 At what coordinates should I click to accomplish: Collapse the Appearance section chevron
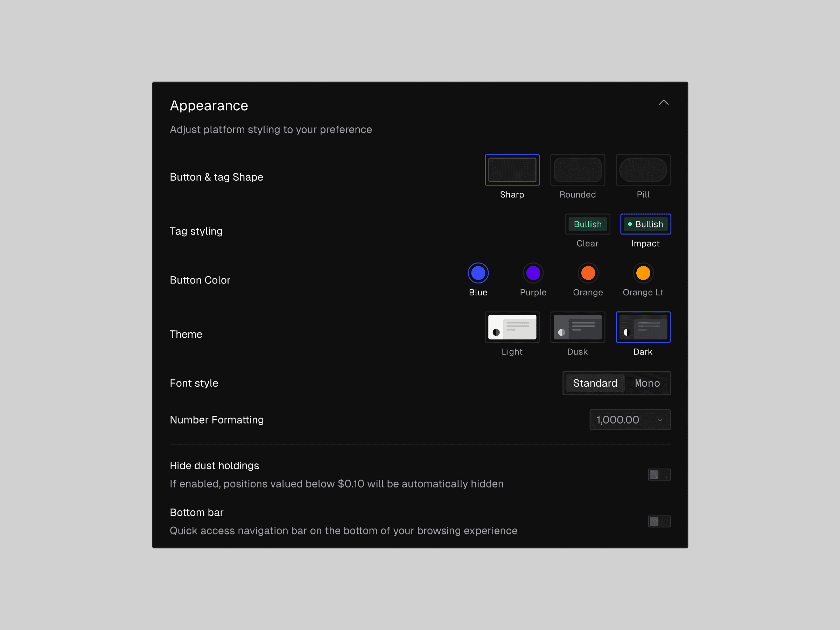pyautogui.click(x=663, y=103)
